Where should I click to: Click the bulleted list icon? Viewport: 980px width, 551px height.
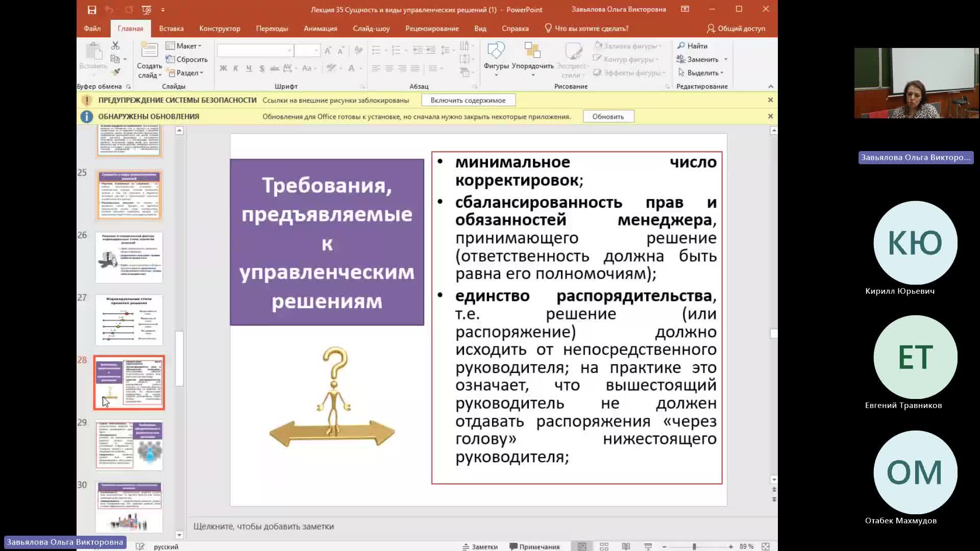(376, 50)
